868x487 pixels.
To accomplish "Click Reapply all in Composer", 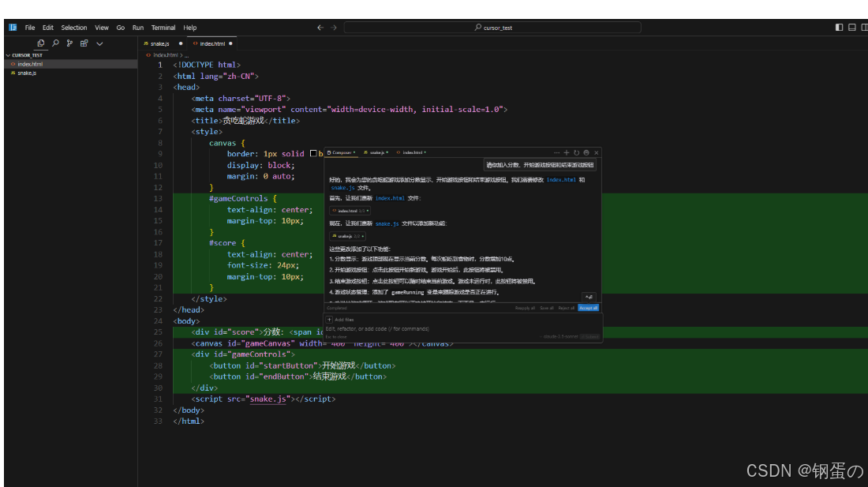I will click(525, 308).
